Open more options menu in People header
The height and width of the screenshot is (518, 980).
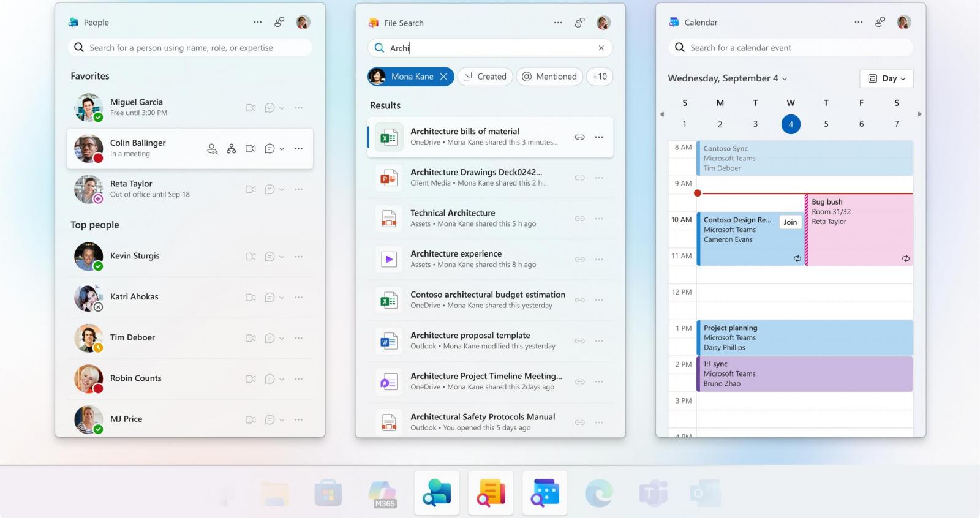pos(258,23)
